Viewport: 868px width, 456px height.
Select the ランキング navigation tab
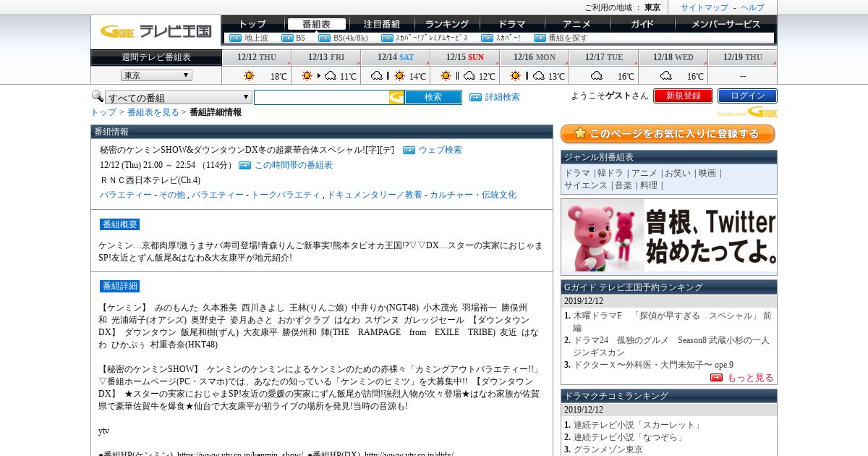(x=446, y=24)
